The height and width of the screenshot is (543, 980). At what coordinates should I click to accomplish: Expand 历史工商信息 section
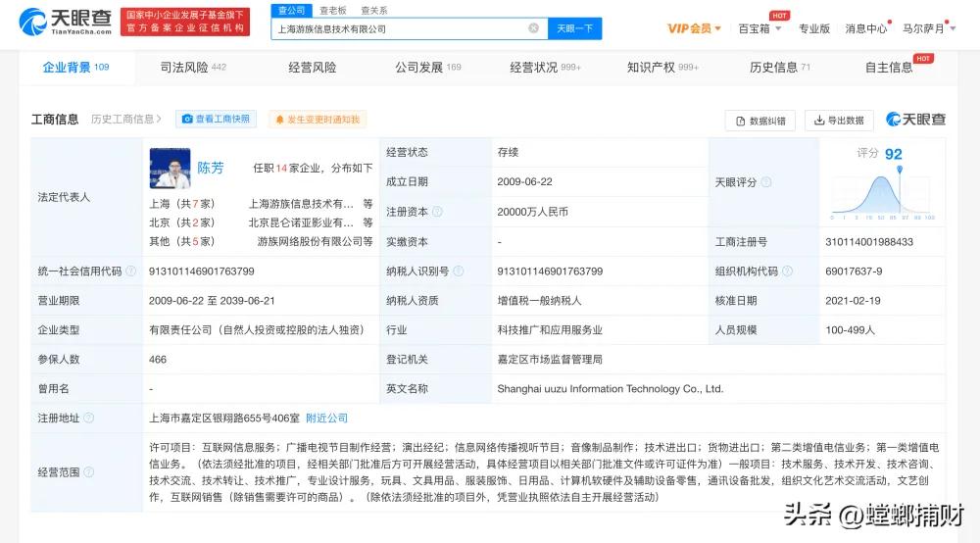click(x=127, y=120)
